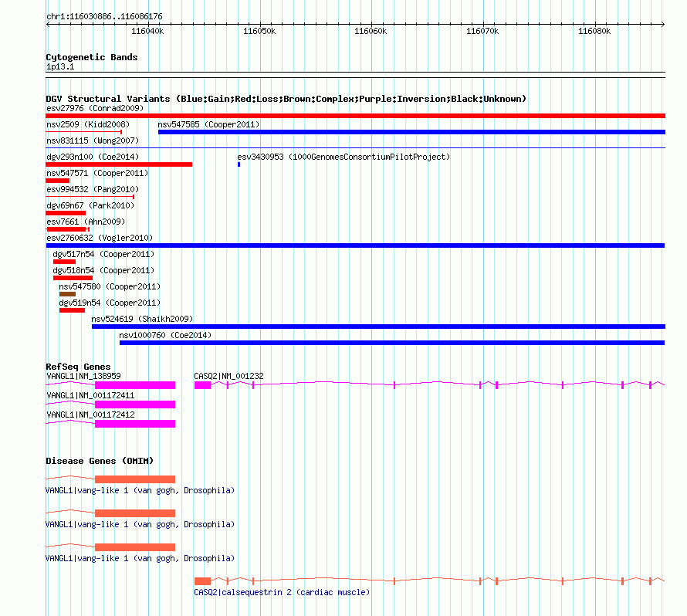Screen dimensions: 687x616
Task: Click the chr1:116030886..116086176 region label
Action: (104, 16)
